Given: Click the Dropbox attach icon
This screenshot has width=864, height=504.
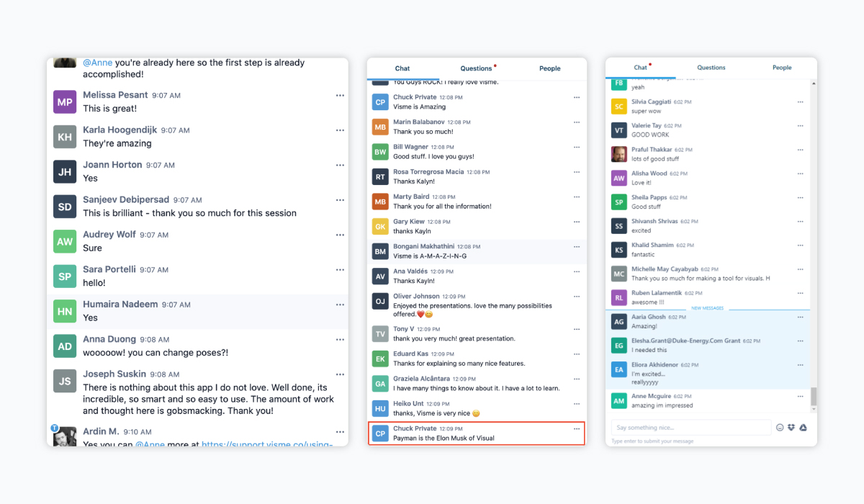Looking at the screenshot, I should (x=791, y=428).
